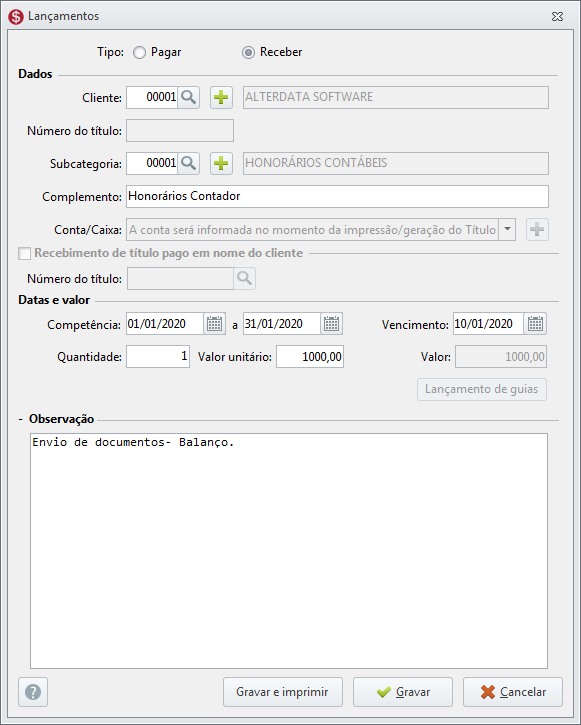Add new Conta/Caixa with gray plus
581x725 pixels.
537,230
